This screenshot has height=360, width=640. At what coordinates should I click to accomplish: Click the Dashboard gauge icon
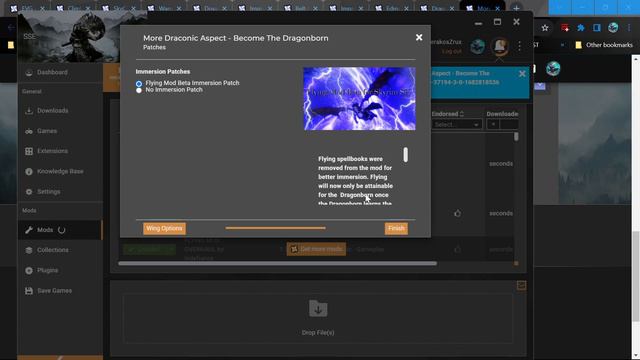click(29, 72)
